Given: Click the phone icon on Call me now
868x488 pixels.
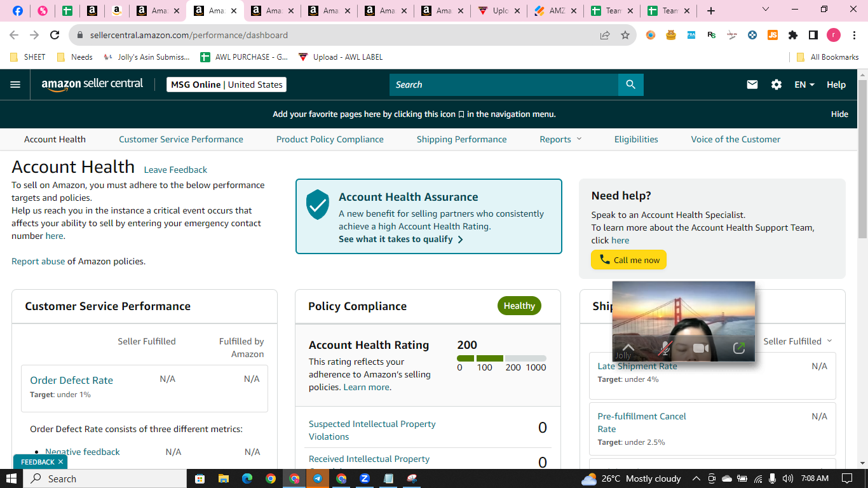Looking at the screenshot, I should pos(605,260).
